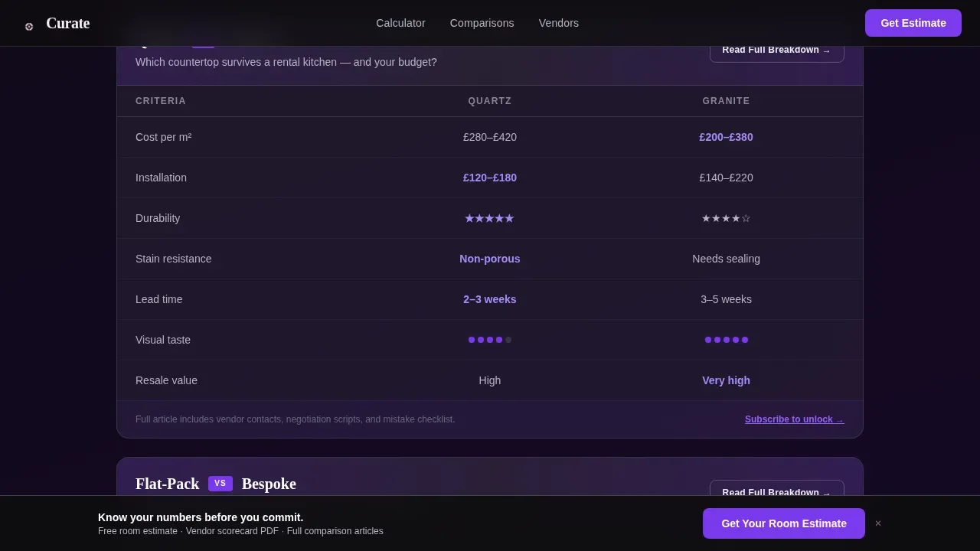Click Granite cost £200–£380 value
This screenshot has height=551, width=980.
point(726,137)
